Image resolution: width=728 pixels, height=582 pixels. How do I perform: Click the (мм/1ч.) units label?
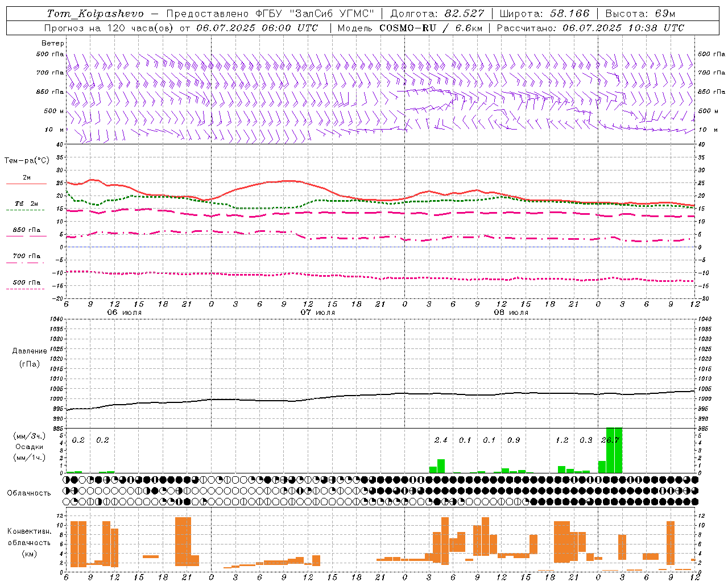click(x=29, y=458)
